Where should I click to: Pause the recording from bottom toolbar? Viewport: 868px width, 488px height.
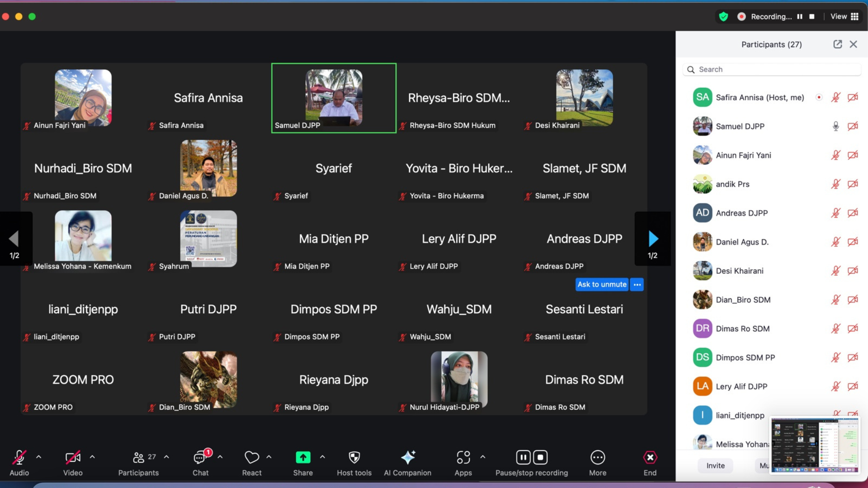click(x=523, y=457)
